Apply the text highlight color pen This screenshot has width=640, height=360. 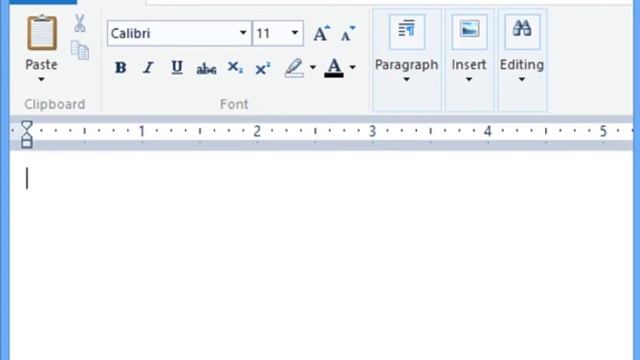pyautogui.click(x=294, y=68)
